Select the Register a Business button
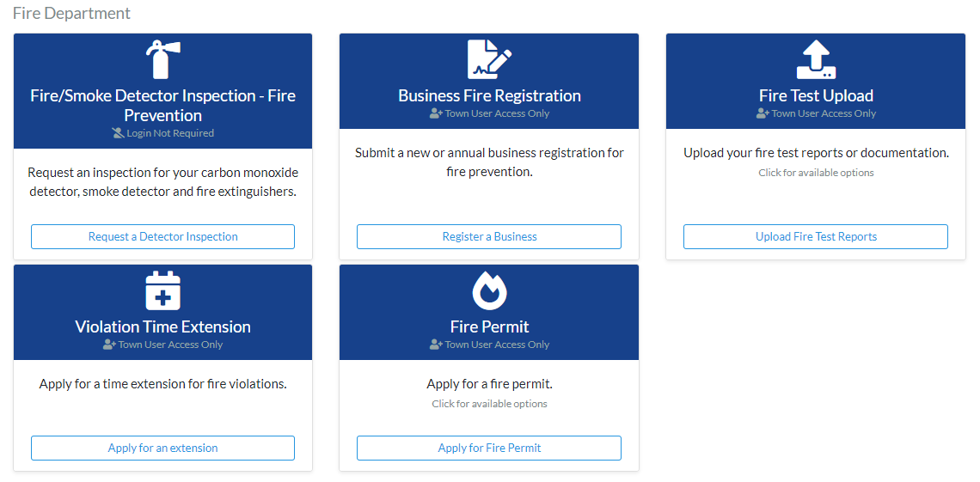Screen dimensions: 980x482 coord(489,236)
